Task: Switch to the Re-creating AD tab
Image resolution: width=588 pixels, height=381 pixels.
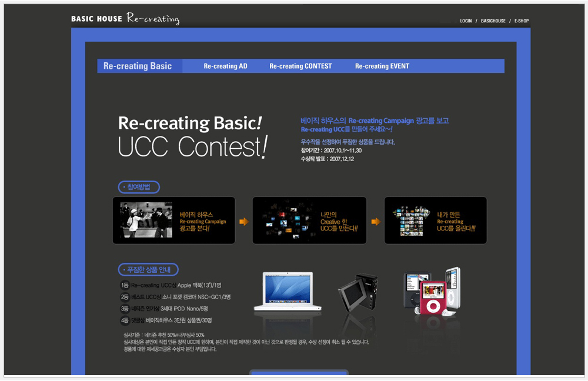Action: 225,66
